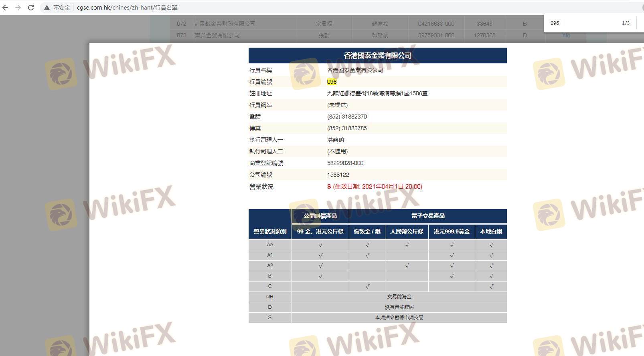Select the 執行司理人二 value (不適用)

click(338, 151)
